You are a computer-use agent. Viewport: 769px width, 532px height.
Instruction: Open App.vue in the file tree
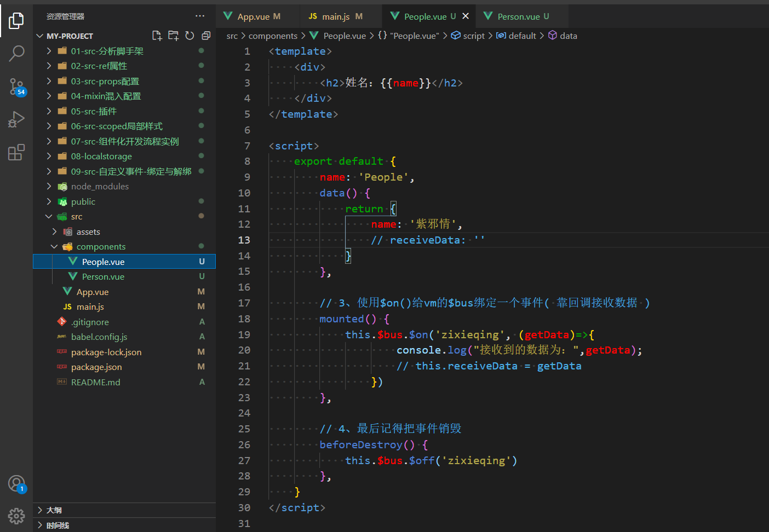(124, 292)
